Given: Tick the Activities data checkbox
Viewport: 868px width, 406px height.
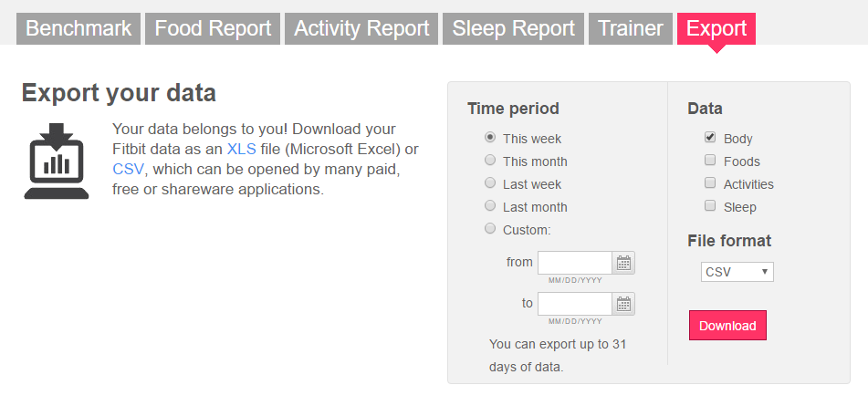Looking at the screenshot, I should pyautogui.click(x=710, y=183).
